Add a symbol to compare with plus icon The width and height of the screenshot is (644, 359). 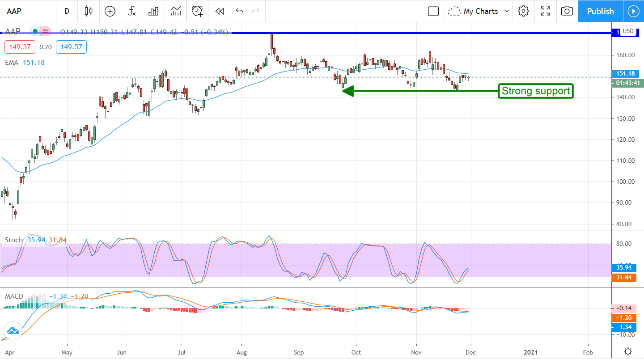tap(110, 11)
